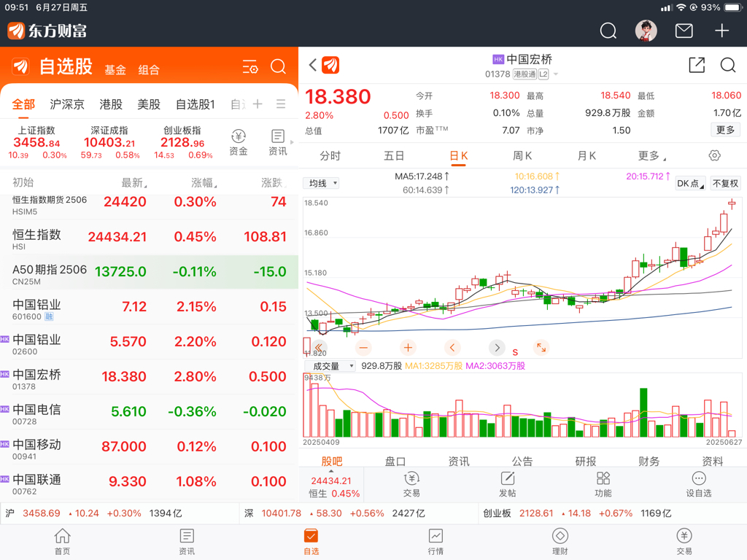Select the 周K chart tab
The width and height of the screenshot is (747, 560).
coord(522,156)
